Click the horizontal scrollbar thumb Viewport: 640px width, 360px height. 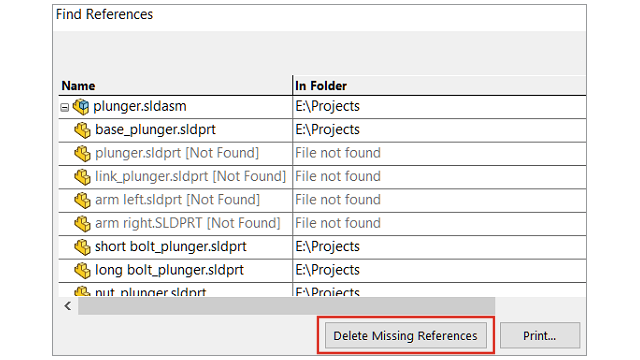pyautogui.click(x=287, y=306)
